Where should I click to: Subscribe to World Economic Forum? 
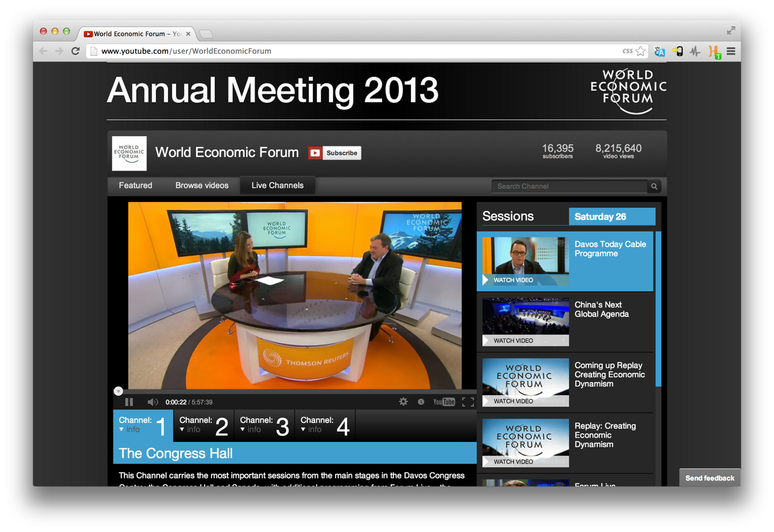coord(334,153)
